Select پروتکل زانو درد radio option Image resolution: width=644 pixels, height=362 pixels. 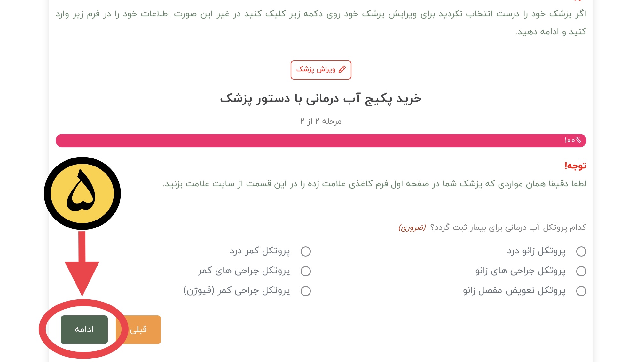point(581,251)
